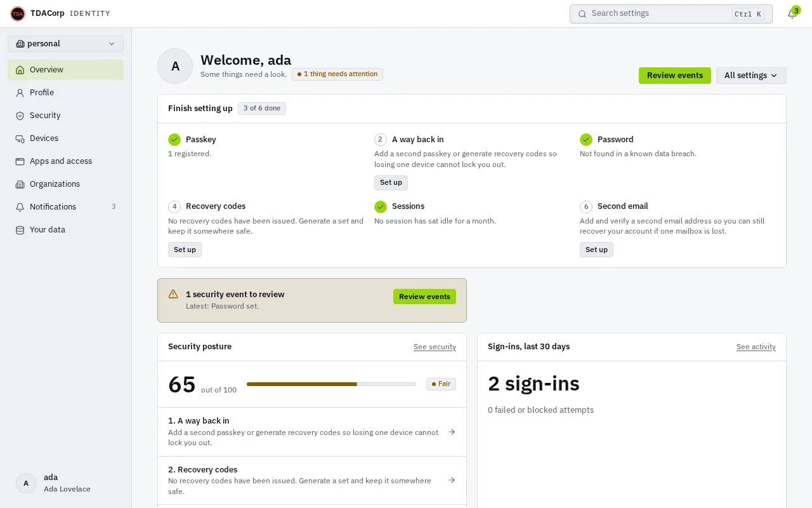812x508 pixels.
Task: Click the 1 thing needs attention badge
Action: pyautogui.click(x=337, y=74)
